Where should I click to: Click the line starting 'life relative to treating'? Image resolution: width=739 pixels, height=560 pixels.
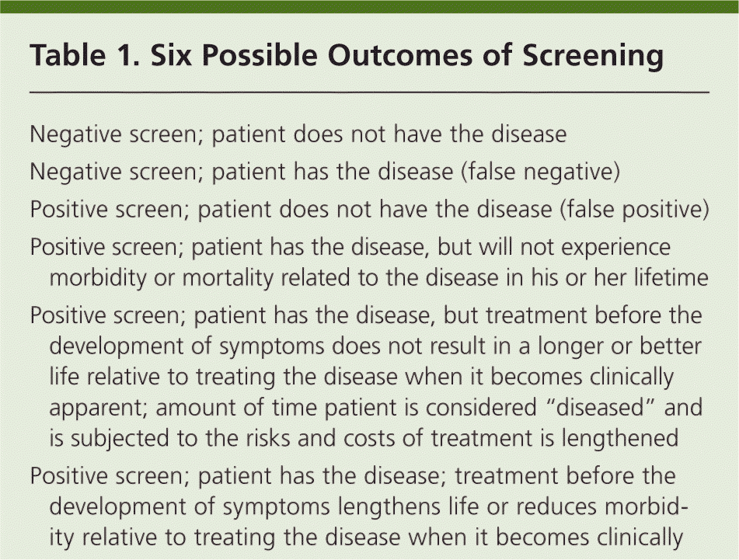click(x=361, y=377)
